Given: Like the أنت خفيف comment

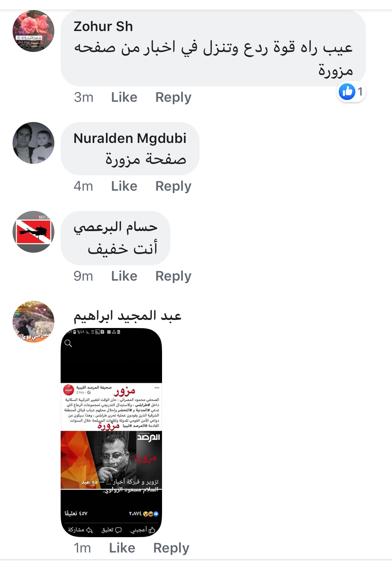Looking at the screenshot, I should pyautogui.click(x=124, y=276).
